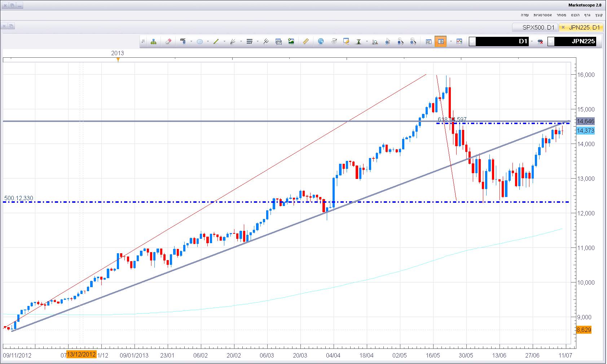Expand the fan lines dropdown arrow
The height and width of the screenshot is (364, 607).
tap(241, 41)
